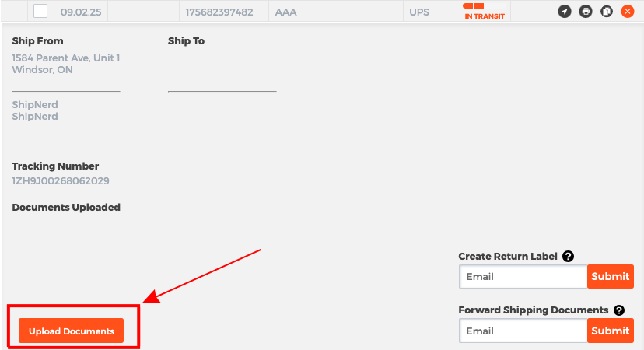This screenshot has height=350, width=644.
Task: Focus the Create Return Label email field
Action: 523,276
